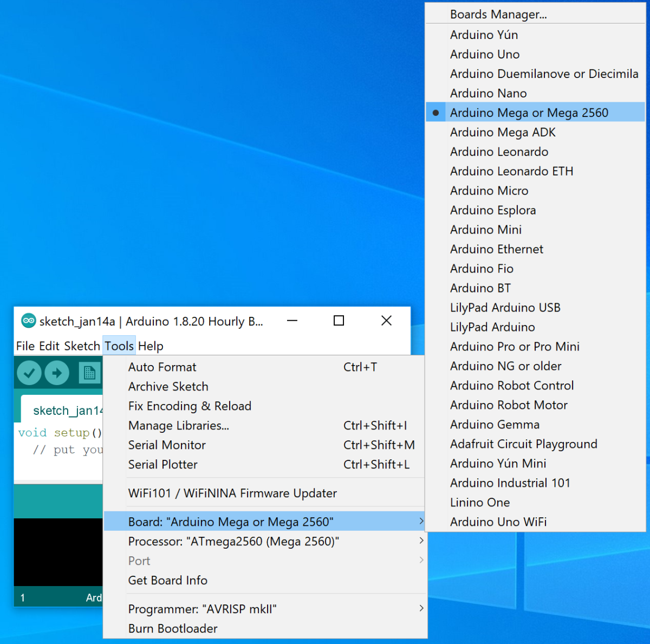Open Boards Manager...
This screenshot has width=650, height=644.
[x=535, y=14]
